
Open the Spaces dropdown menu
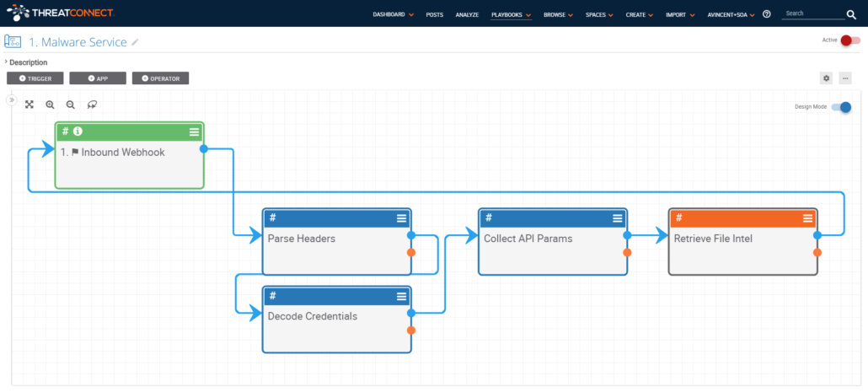point(599,15)
